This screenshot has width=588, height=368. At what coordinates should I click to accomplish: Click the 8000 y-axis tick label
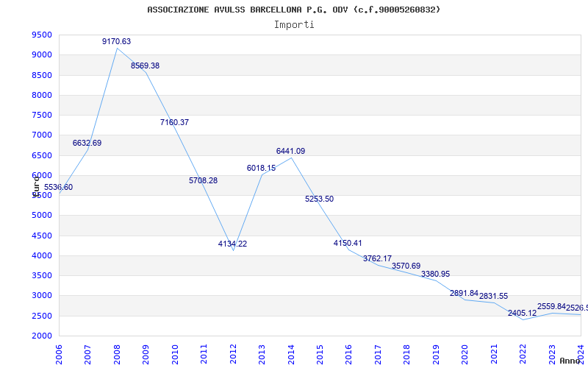click(42, 96)
